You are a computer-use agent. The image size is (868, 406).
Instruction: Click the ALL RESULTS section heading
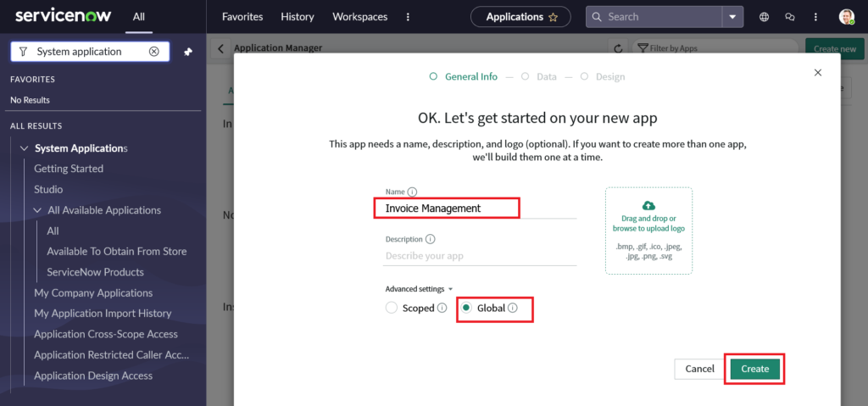(36, 126)
